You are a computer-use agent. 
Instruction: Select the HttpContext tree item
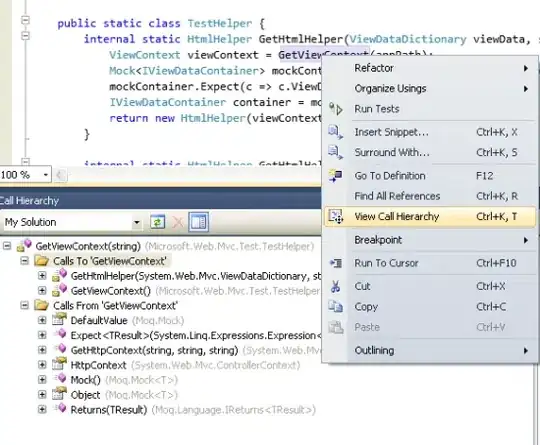pyautogui.click(x=98, y=365)
